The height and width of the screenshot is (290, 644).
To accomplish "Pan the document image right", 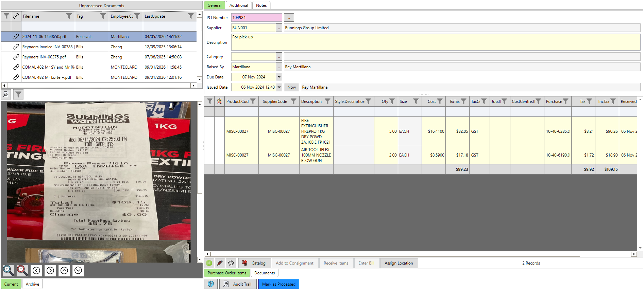I will coord(50,270).
